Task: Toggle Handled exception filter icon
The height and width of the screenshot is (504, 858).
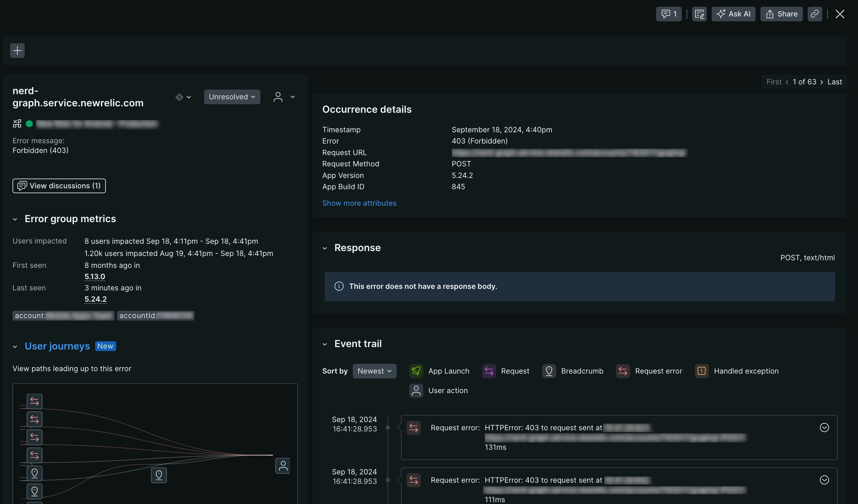Action: (701, 371)
